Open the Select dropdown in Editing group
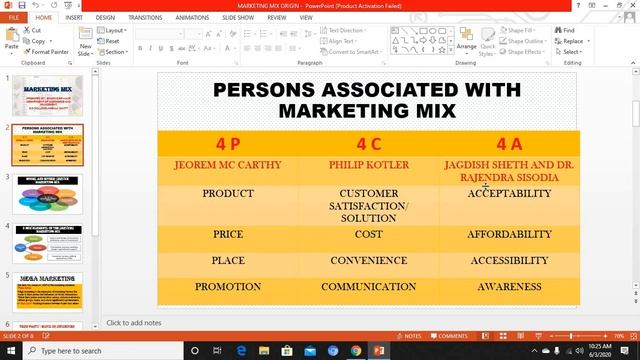640x360 pixels. pos(569,52)
